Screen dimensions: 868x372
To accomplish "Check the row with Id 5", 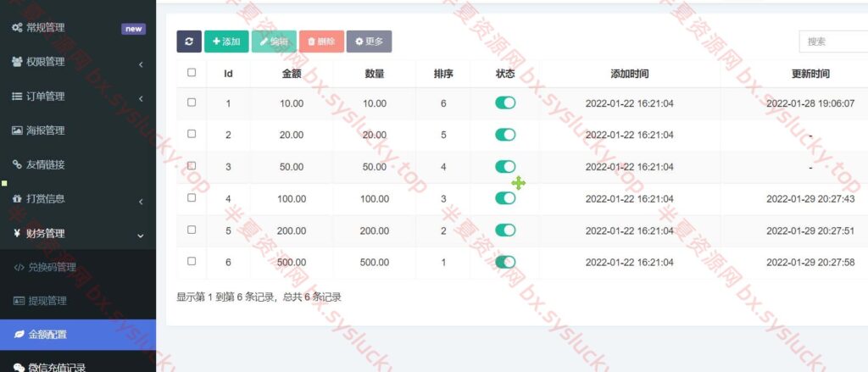I will 192,230.
